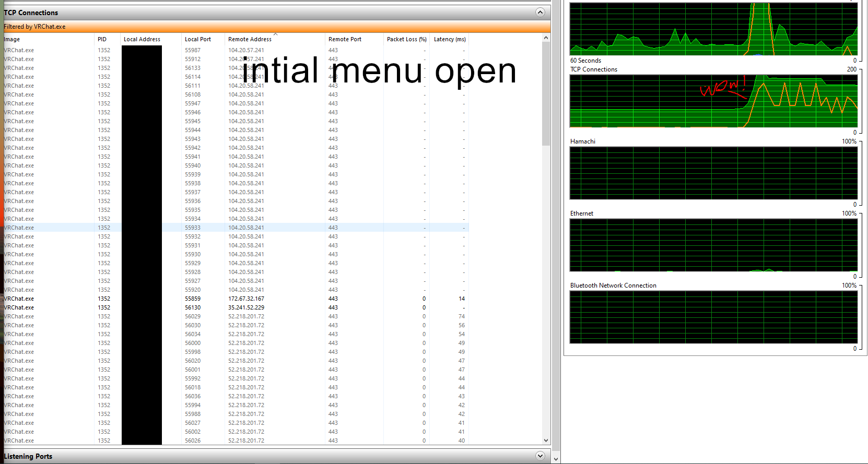Click scroll down arrow of connections list

coord(546,441)
